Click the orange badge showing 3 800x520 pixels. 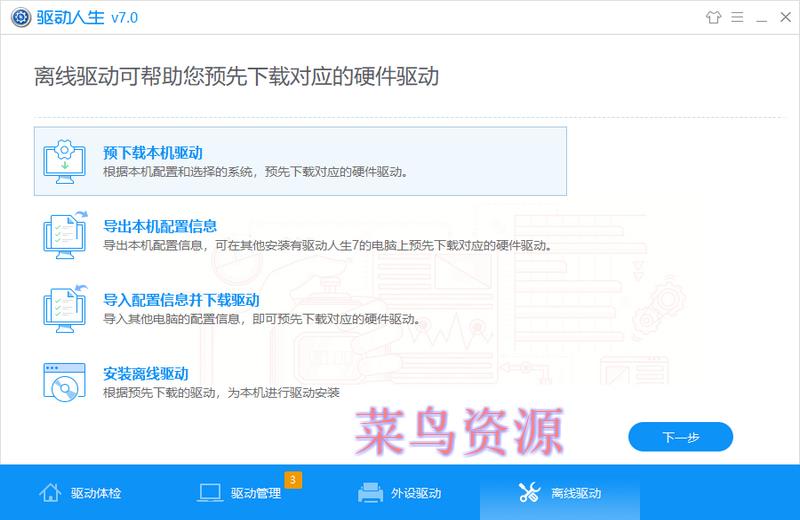click(x=293, y=480)
